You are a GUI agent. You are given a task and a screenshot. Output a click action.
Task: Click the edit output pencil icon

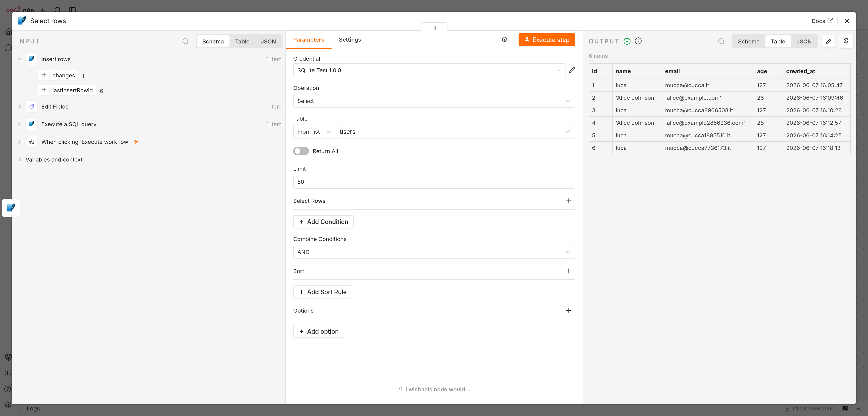(x=828, y=41)
